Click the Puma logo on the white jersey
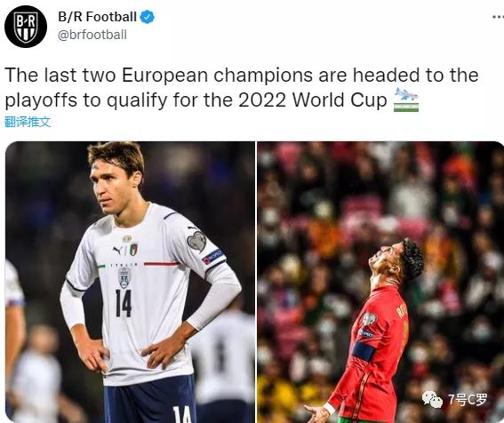 coord(117,250)
